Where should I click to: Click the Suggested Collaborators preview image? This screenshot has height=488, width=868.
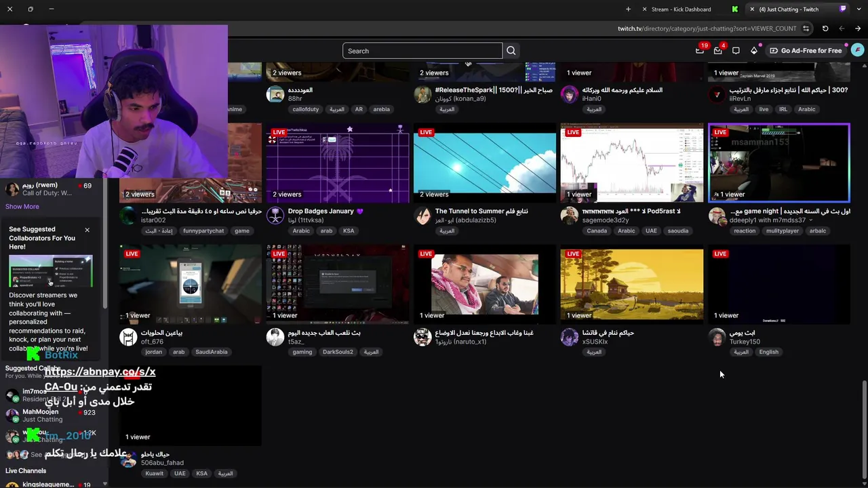pos(51,271)
